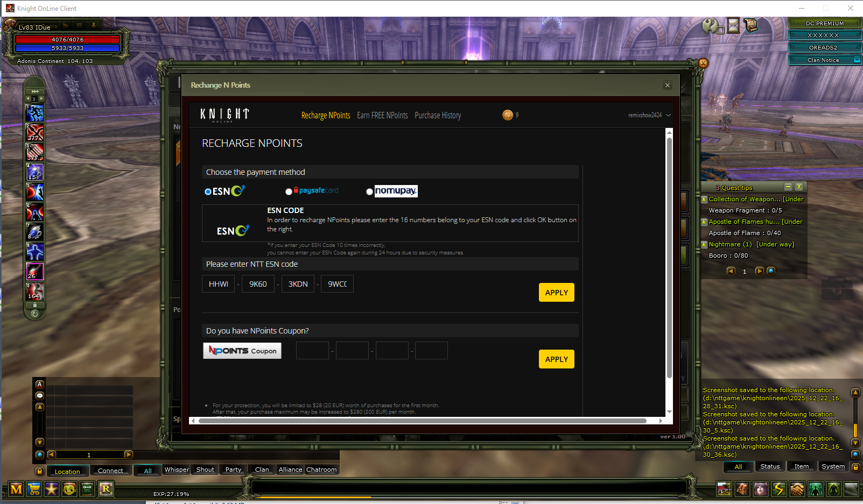Screen dimensions: 863x504
Task: Use skill slot 6 in the skill bar
Action: (35, 212)
